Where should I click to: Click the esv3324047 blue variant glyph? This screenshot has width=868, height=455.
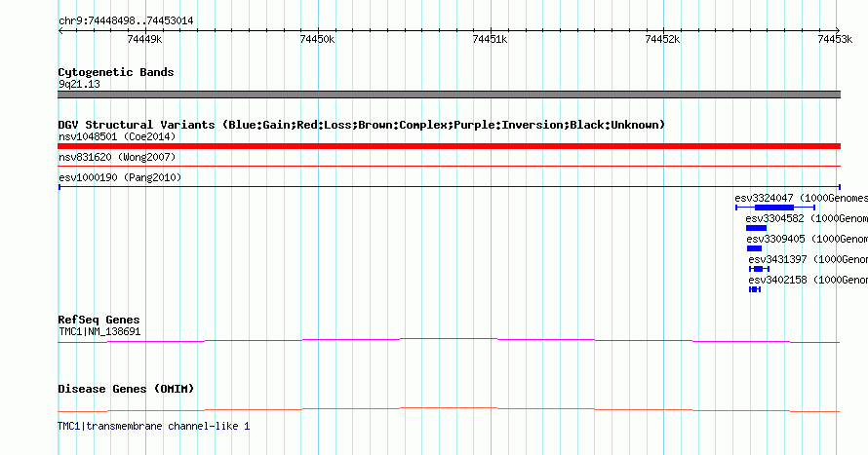coord(775,208)
